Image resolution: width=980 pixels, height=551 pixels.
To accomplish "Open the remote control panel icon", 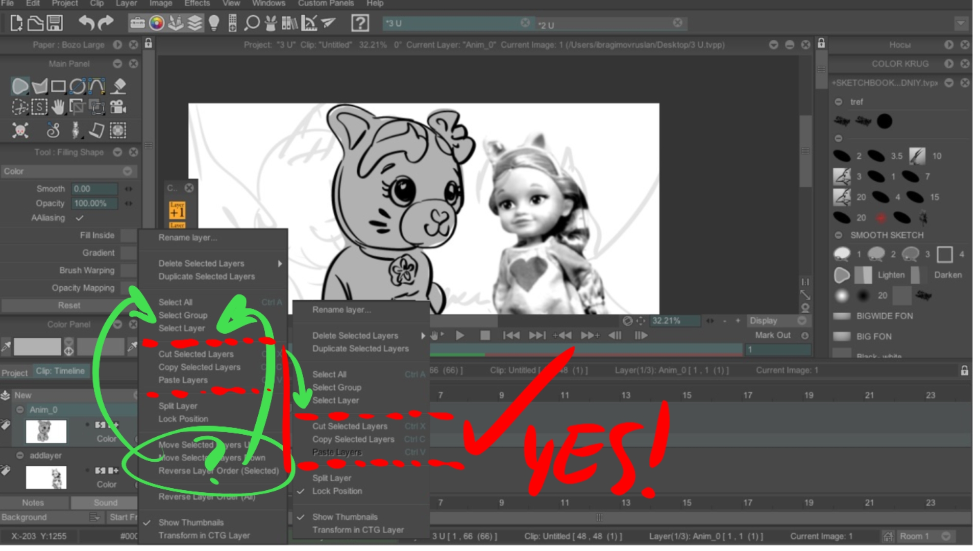I will 233,23.
